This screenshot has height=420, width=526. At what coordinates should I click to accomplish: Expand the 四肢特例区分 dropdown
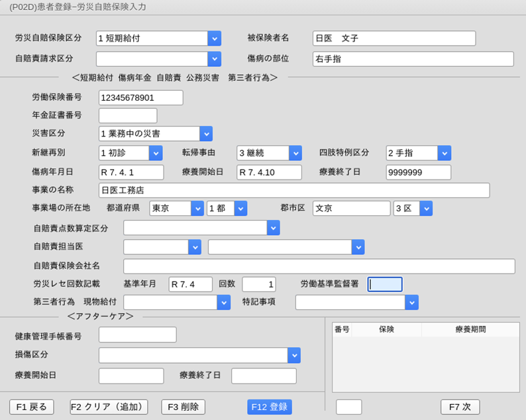(445, 153)
